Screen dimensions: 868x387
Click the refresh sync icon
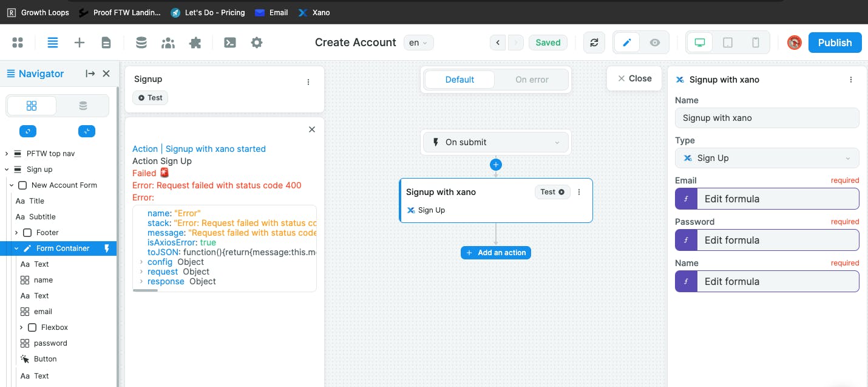[594, 43]
